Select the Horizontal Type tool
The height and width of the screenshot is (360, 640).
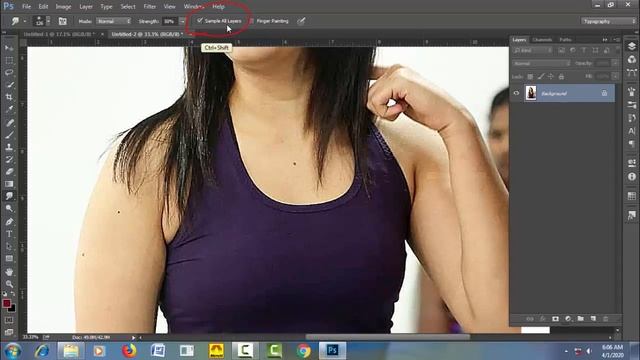pyautogui.click(x=9, y=234)
